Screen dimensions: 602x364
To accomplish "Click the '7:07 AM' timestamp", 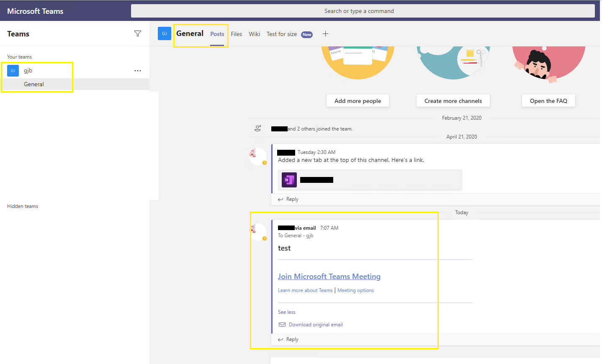I will coord(329,228).
